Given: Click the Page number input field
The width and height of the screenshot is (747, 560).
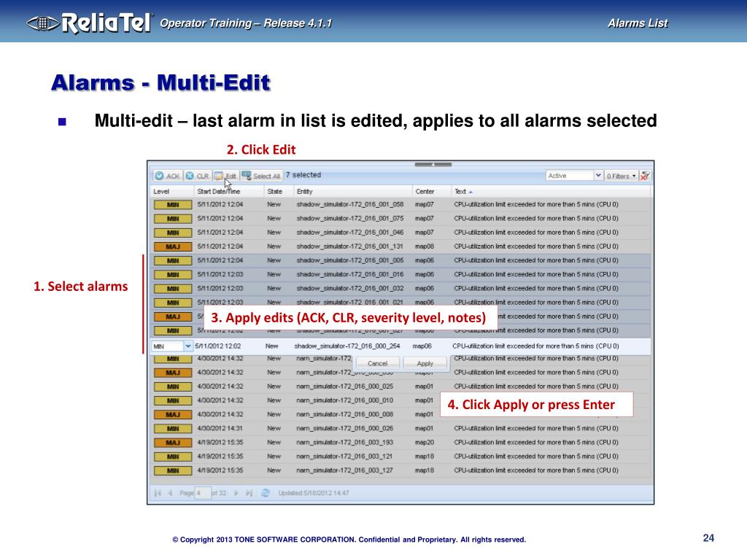Looking at the screenshot, I should coord(203,493).
